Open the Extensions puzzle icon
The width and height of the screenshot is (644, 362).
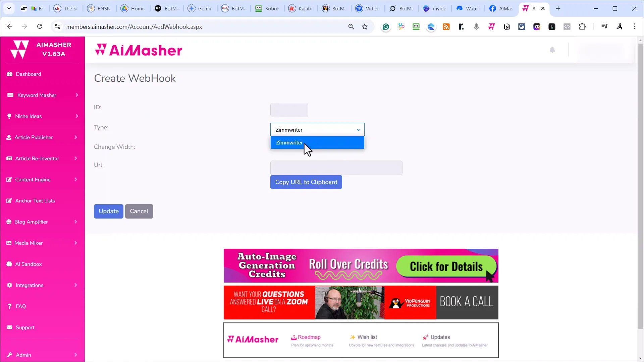(x=582, y=26)
